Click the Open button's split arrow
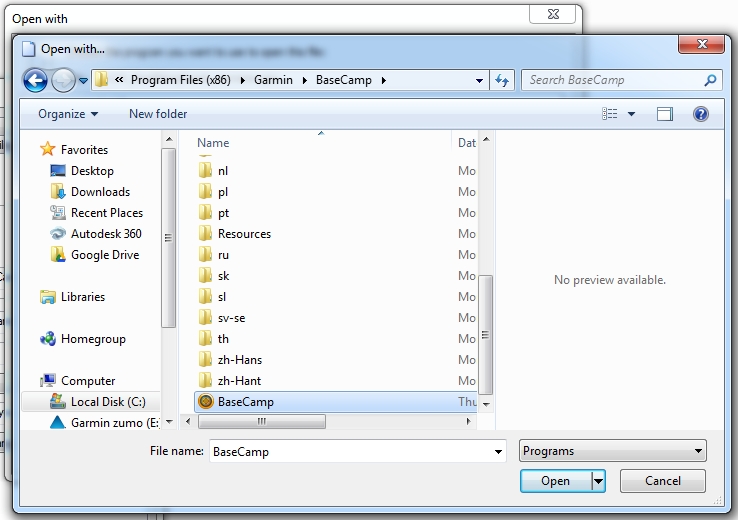The height and width of the screenshot is (520, 738). pos(599,481)
